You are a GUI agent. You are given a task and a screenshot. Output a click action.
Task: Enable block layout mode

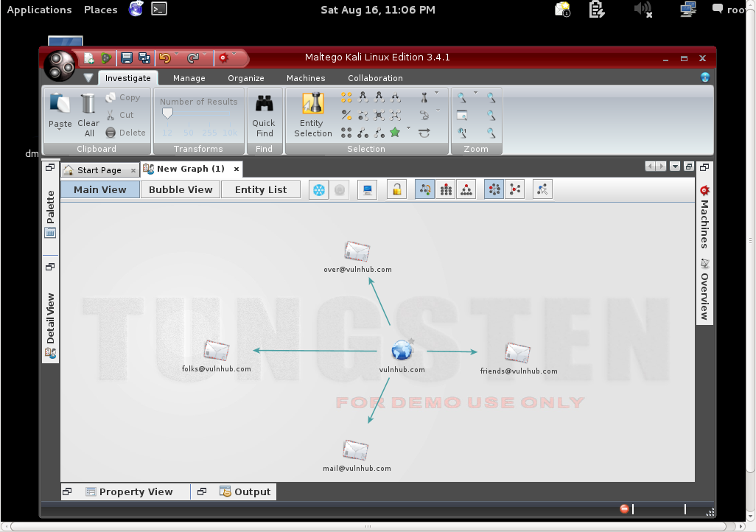tap(446, 190)
